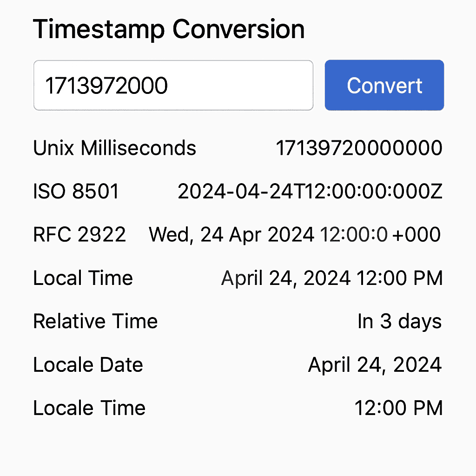
Task: Click the Locale Time value 12:00 PM
Action: (x=398, y=408)
